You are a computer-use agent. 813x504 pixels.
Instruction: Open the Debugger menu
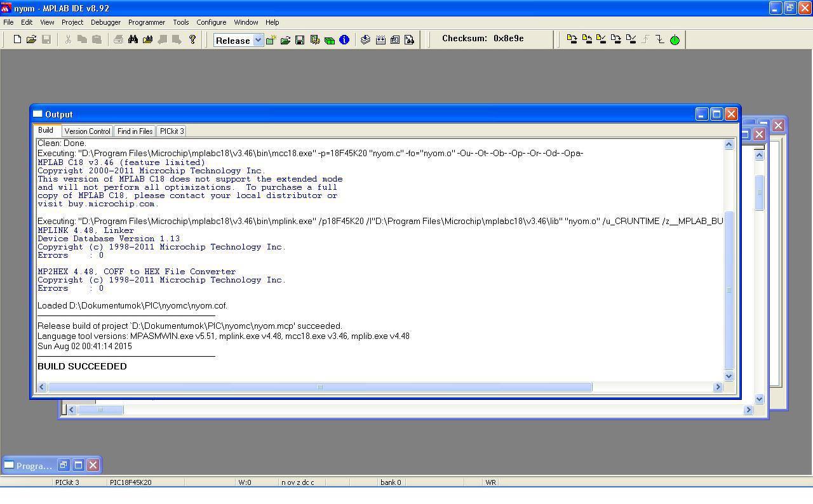pyautogui.click(x=105, y=22)
